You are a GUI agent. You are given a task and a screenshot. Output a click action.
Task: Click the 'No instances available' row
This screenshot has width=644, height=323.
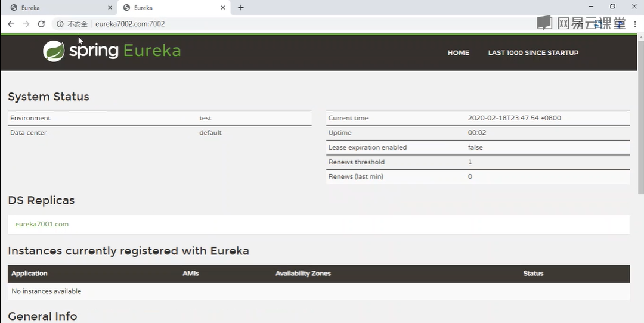tap(318, 291)
